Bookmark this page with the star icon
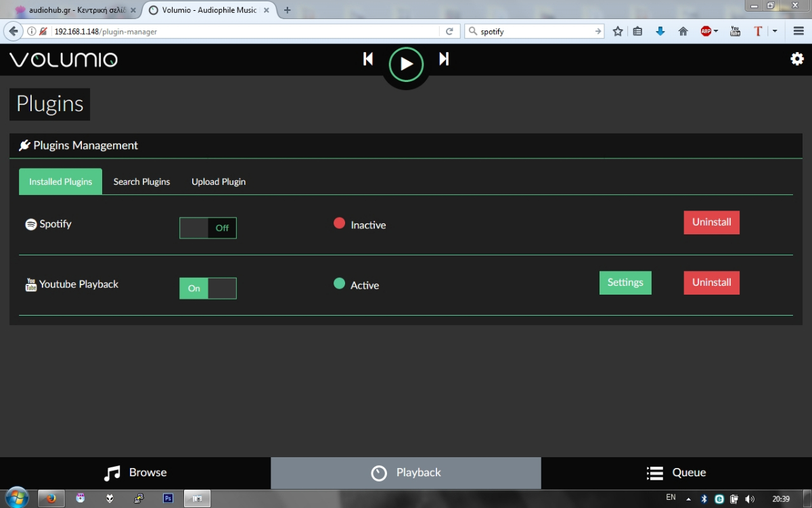The height and width of the screenshot is (508, 812). [x=617, y=31]
